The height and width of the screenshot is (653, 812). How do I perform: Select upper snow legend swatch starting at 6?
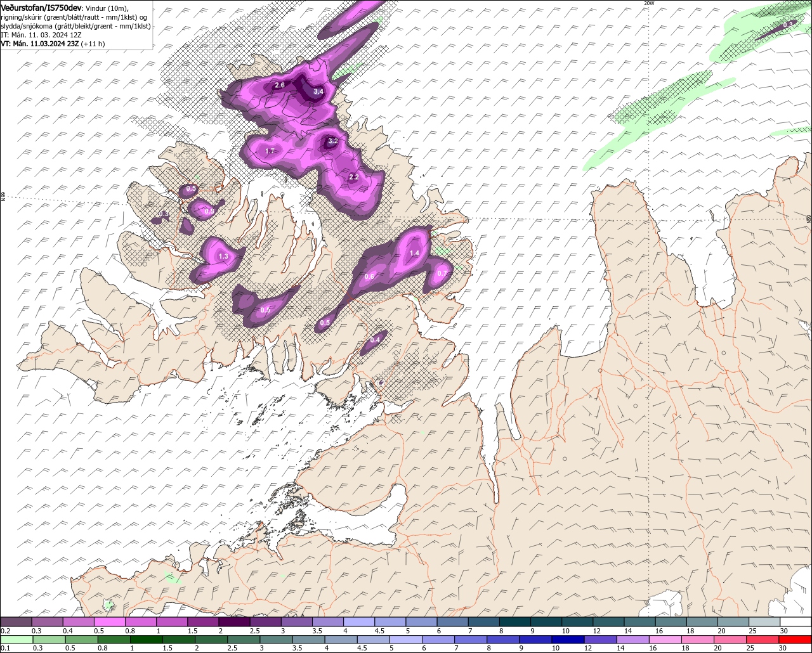click(452, 622)
